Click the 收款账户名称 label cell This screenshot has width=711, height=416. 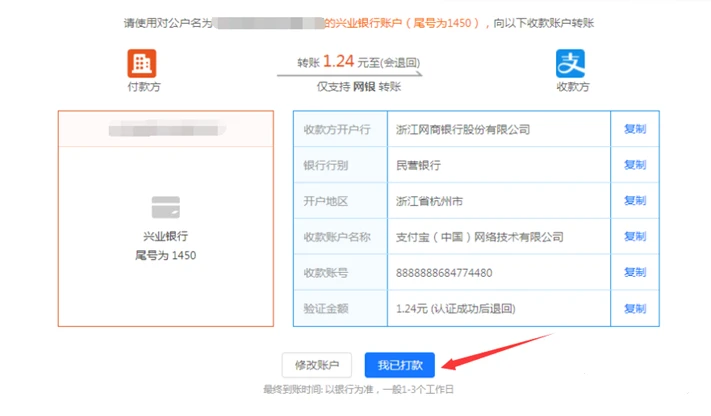341,236
